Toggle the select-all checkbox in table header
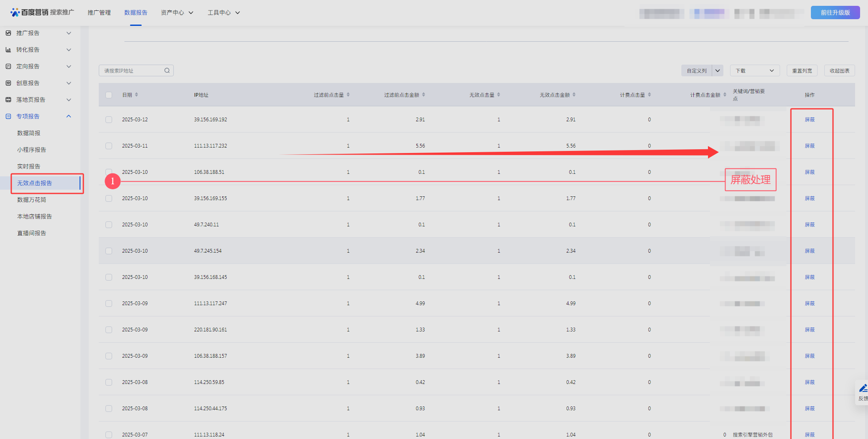The image size is (868, 439). pyautogui.click(x=109, y=95)
